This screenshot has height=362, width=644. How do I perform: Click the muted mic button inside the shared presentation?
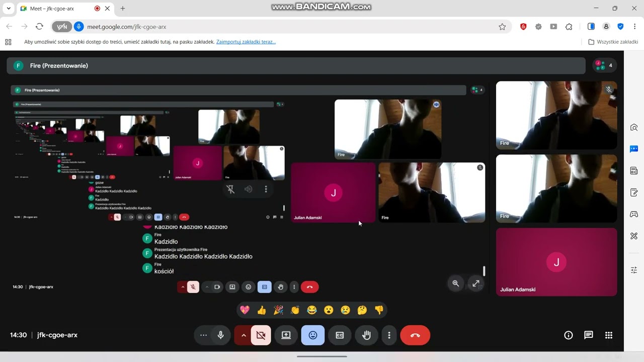[x=193, y=287]
